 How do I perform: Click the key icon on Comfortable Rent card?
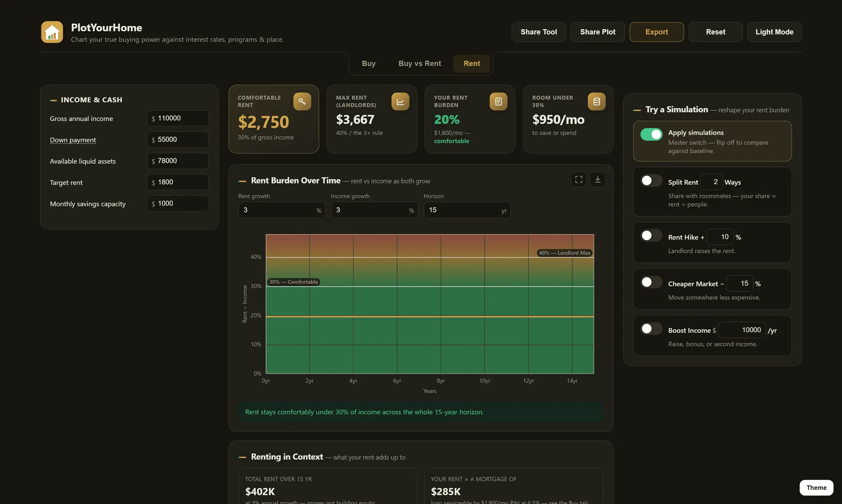302,102
